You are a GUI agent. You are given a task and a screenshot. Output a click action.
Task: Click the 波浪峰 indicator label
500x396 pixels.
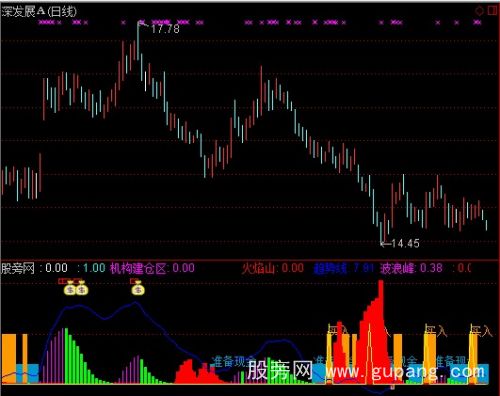[397, 268]
